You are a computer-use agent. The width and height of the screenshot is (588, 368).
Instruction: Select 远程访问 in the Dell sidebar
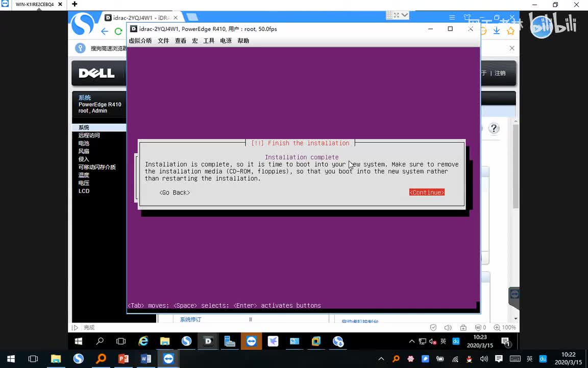click(x=89, y=135)
